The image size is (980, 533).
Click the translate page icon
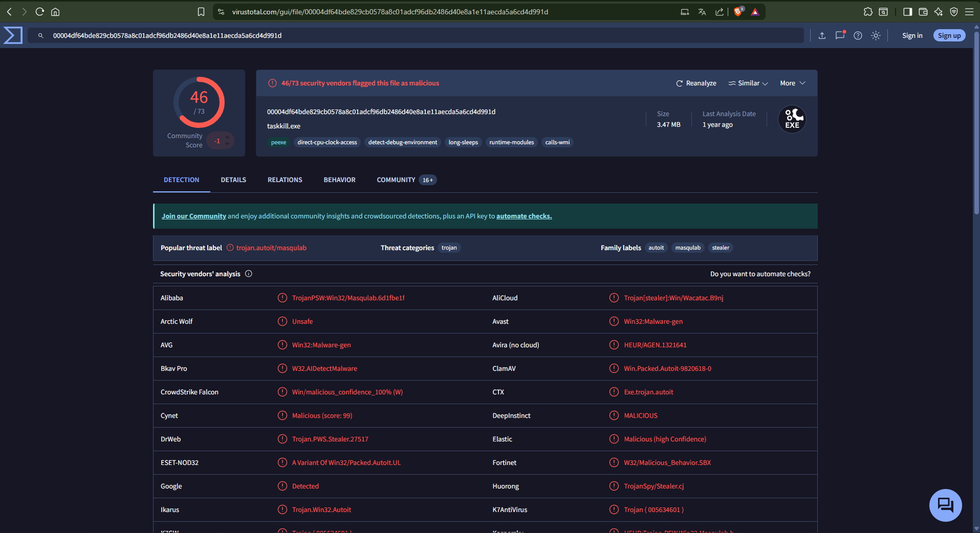[x=702, y=11]
